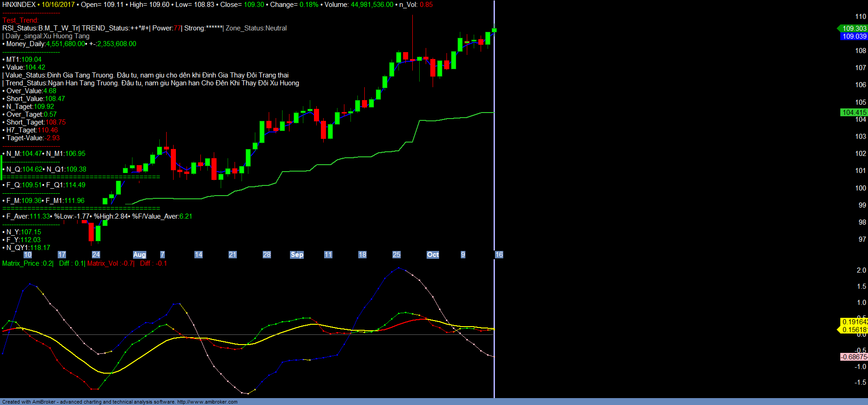
Task: Select the green 104.415 value label
Action: (854, 113)
